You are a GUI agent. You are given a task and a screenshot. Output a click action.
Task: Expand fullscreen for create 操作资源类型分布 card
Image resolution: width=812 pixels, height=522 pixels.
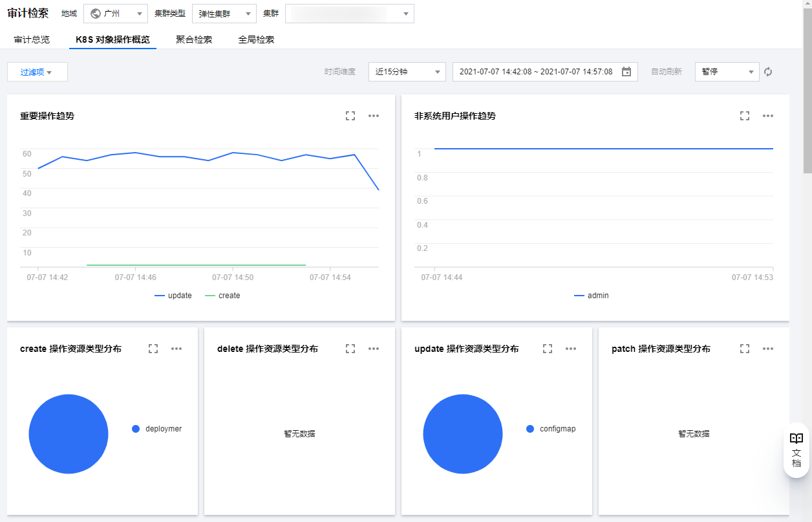pyautogui.click(x=153, y=349)
